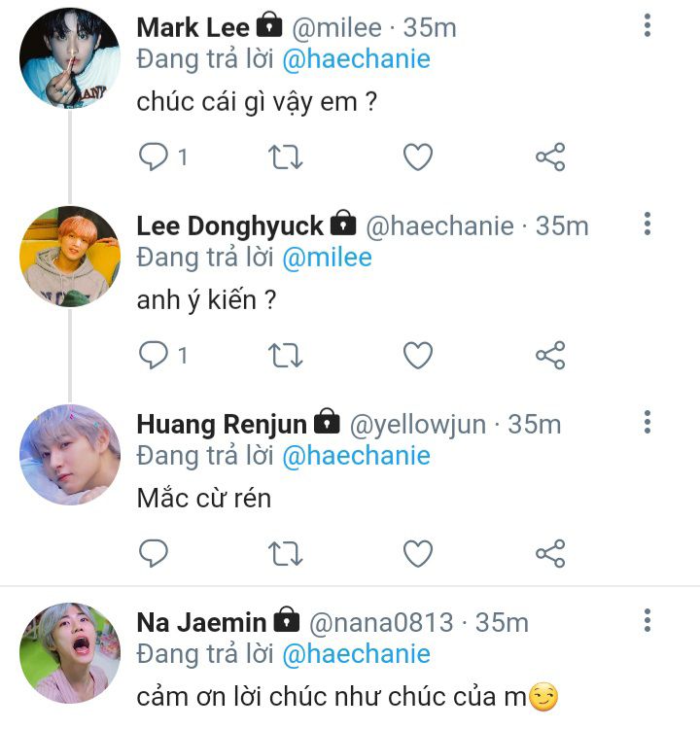Open the @milee mention link
Screen dimensions: 700x729
(x=327, y=258)
